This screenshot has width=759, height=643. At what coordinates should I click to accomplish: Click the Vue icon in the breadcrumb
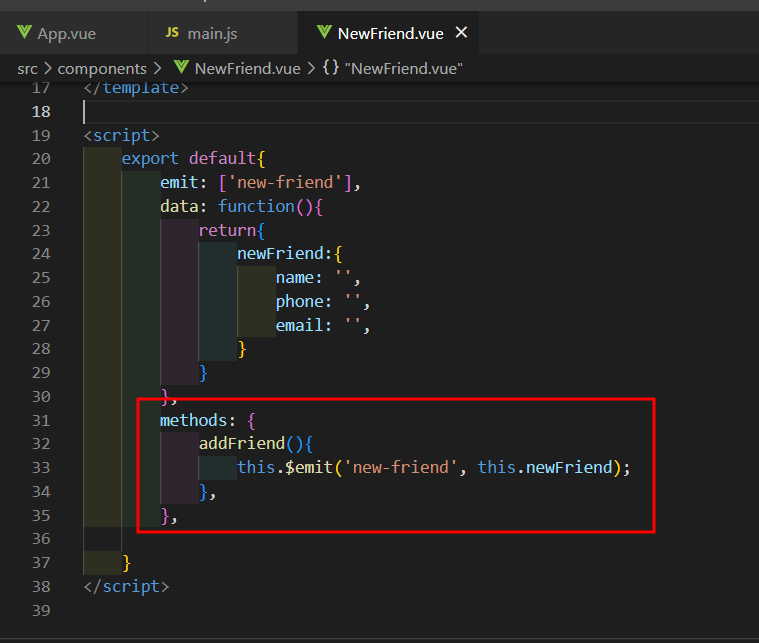point(181,67)
